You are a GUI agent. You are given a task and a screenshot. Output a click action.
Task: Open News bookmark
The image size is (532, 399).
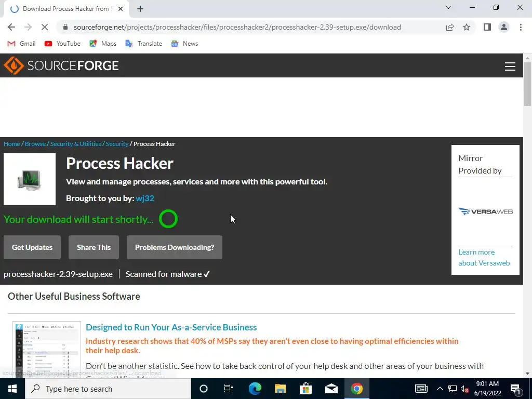184,44
